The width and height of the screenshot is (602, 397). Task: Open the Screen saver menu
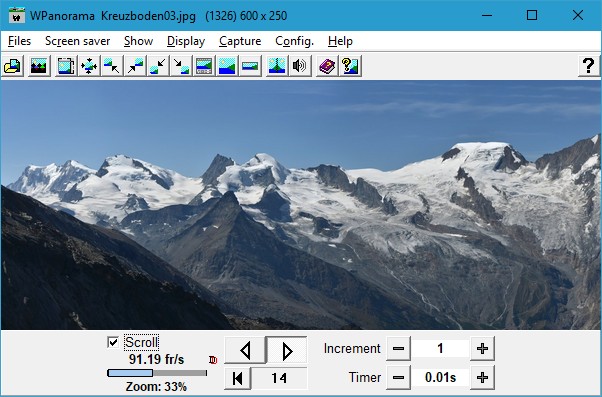coord(78,41)
